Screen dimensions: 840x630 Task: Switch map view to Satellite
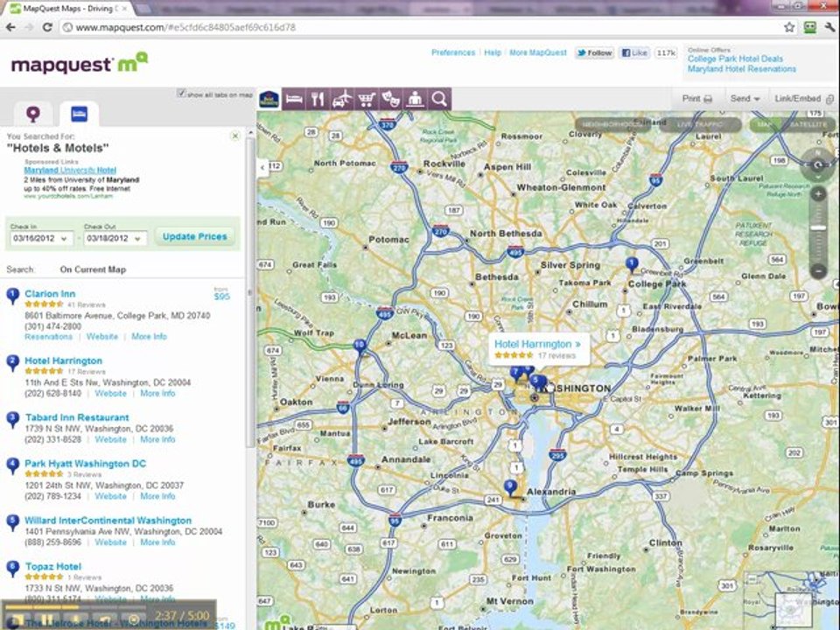coord(808,124)
